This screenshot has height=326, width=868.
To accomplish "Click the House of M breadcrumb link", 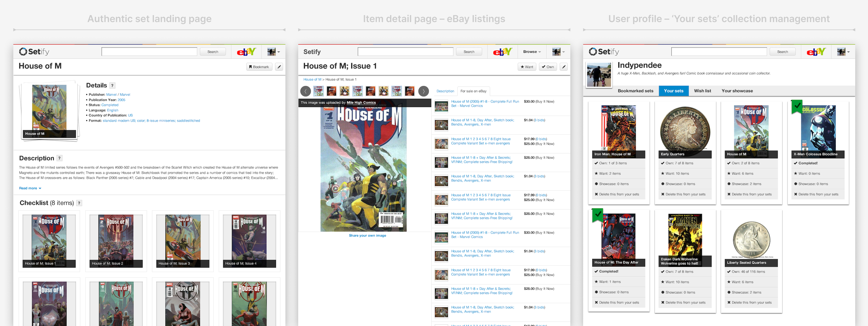I will coord(312,80).
